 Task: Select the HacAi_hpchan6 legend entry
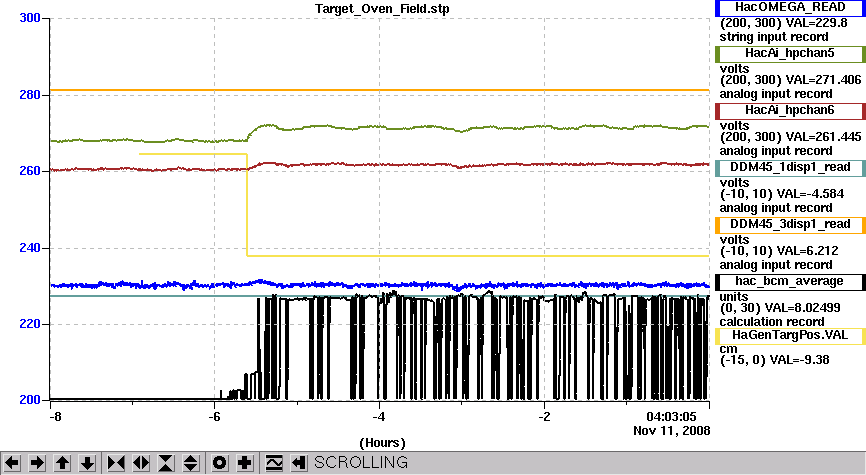click(x=790, y=110)
